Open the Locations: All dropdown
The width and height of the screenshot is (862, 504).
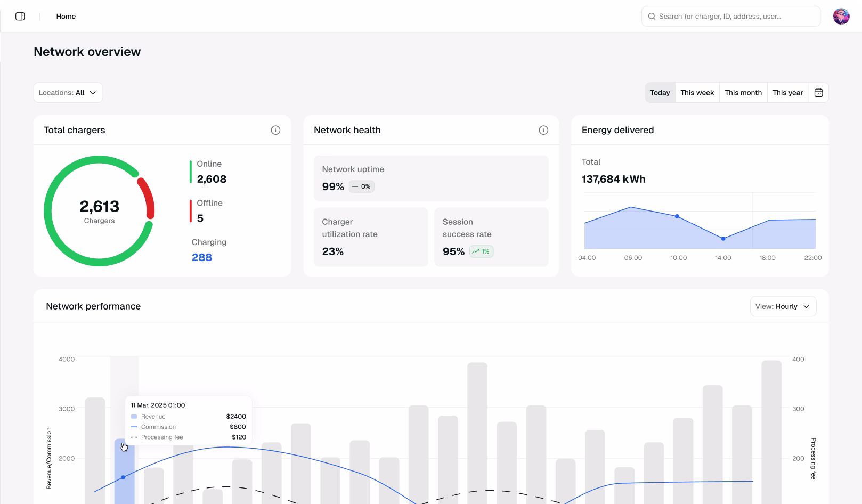click(68, 93)
